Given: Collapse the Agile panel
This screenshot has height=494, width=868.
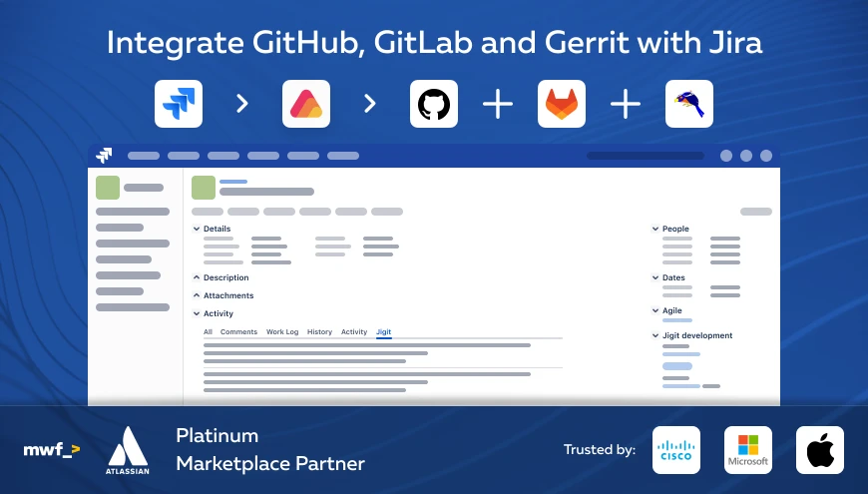Looking at the screenshot, I should coord(655,310).
